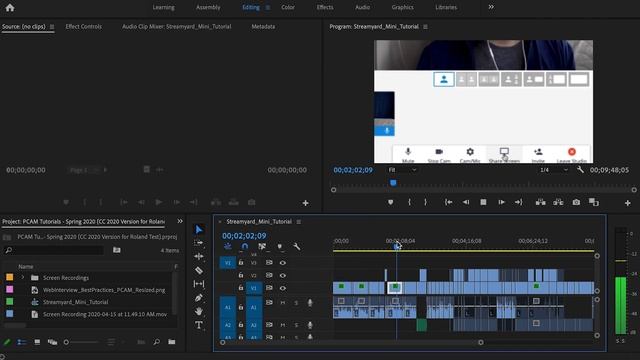Image resolution: width=640 pixels, height=360 pixels.
Task: Click Find magnifier icon at Project panel bottom
Action: 156,342
